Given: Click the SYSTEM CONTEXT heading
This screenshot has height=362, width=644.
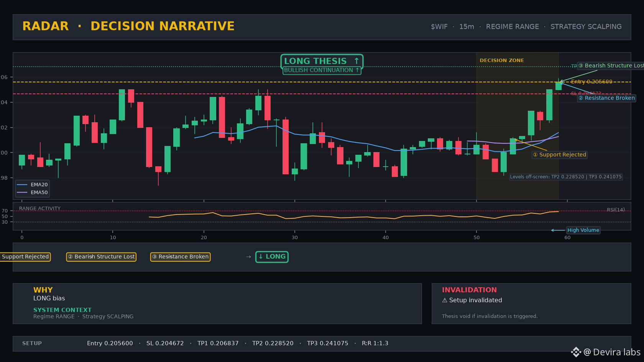Looking at the screenshot, I should pyautogui.click(x=62, y=310).
